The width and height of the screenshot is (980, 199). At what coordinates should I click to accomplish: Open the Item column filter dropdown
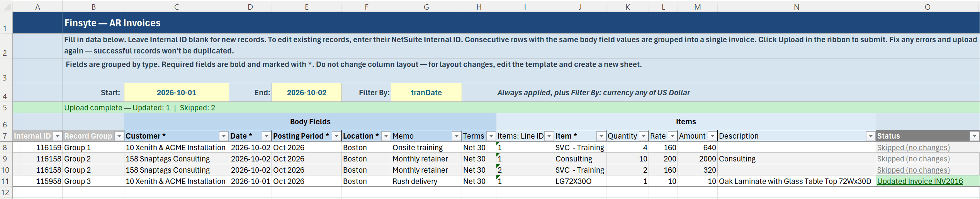tap(601, 136)
